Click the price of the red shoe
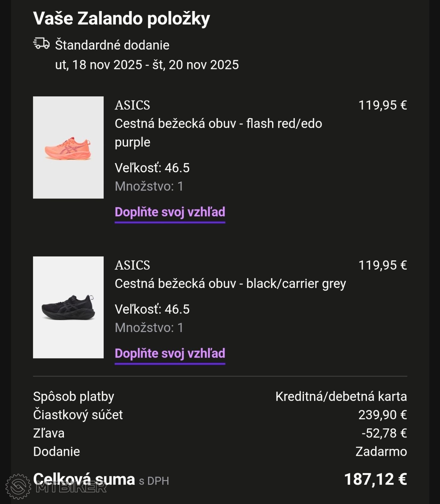The width and height of the screenshot is (440, 504). click(382, 105)
